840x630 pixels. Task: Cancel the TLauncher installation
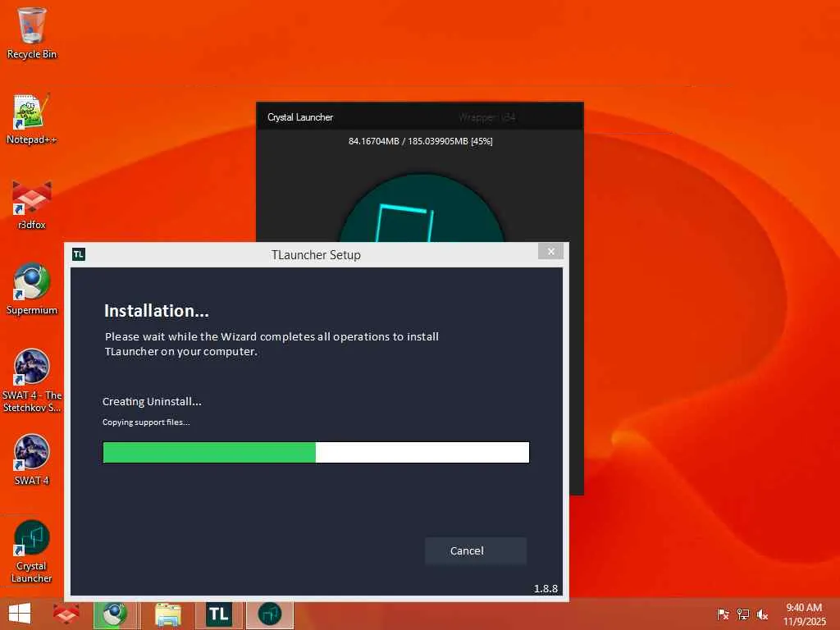click(x=476, y=550)
